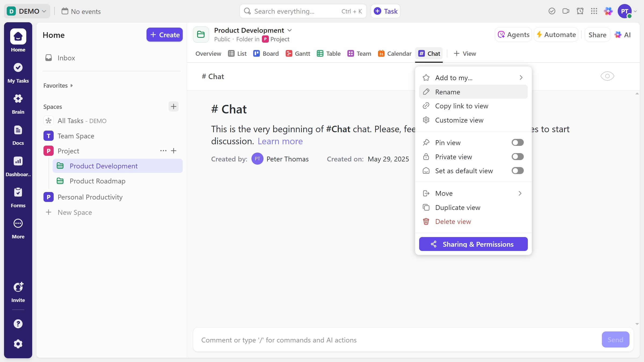Open Forms in the left navigation
The height and width of the screenshot is (362, 644).
pos(18,197)
